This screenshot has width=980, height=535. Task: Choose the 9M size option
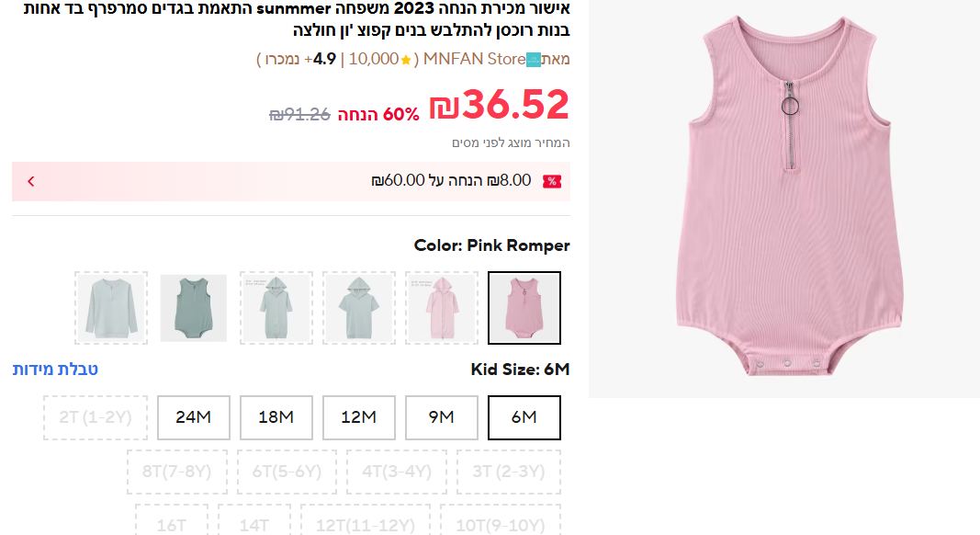441,417
